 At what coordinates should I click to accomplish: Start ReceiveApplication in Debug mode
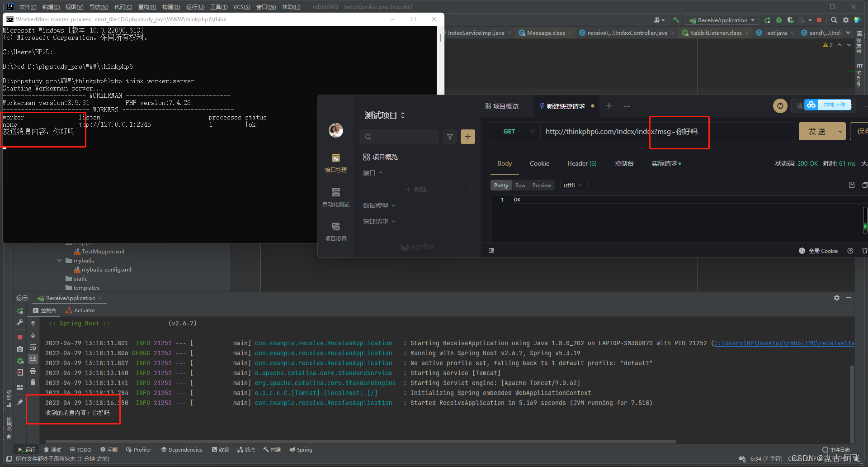[x=778, y=20]
